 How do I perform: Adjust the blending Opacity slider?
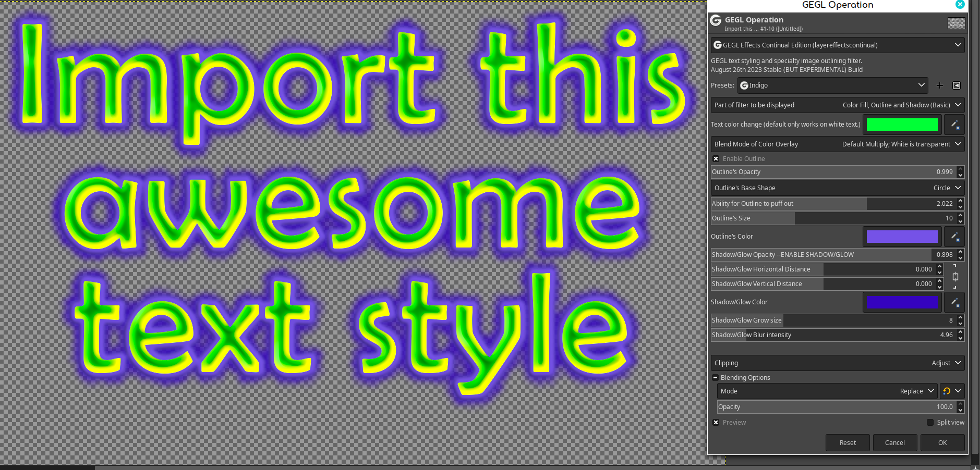click(x=837, y=407)
